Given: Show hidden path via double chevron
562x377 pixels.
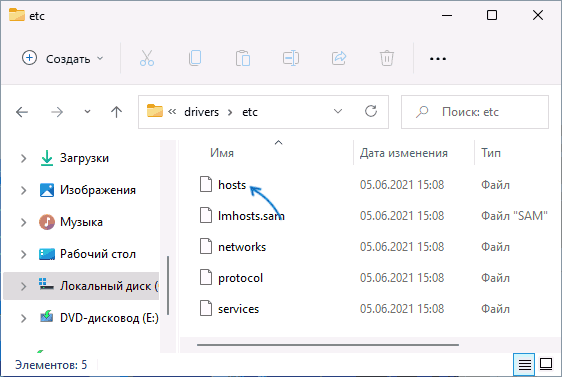Looking at the screenshot, I should [172, 112].
